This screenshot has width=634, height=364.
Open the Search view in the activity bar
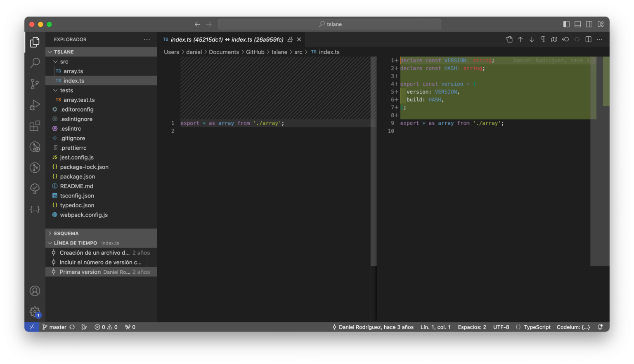(35, 63)
